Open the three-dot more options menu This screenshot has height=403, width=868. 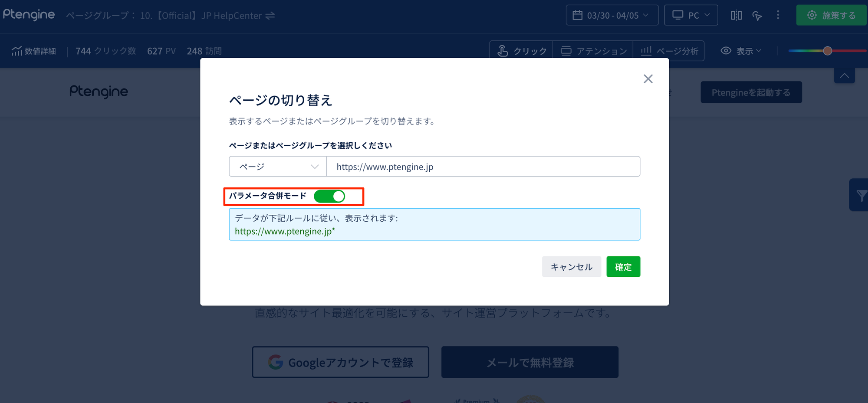click(x=778, y=15)
